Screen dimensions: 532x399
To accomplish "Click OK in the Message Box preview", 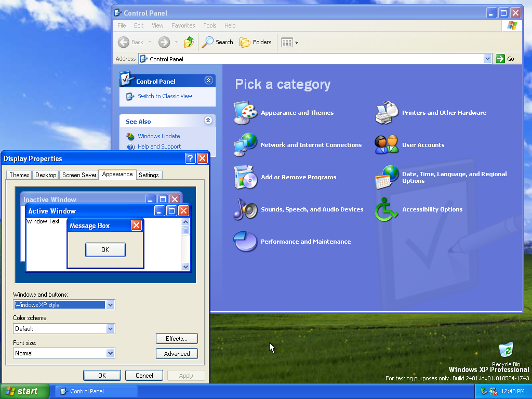I will coord(105,250).
